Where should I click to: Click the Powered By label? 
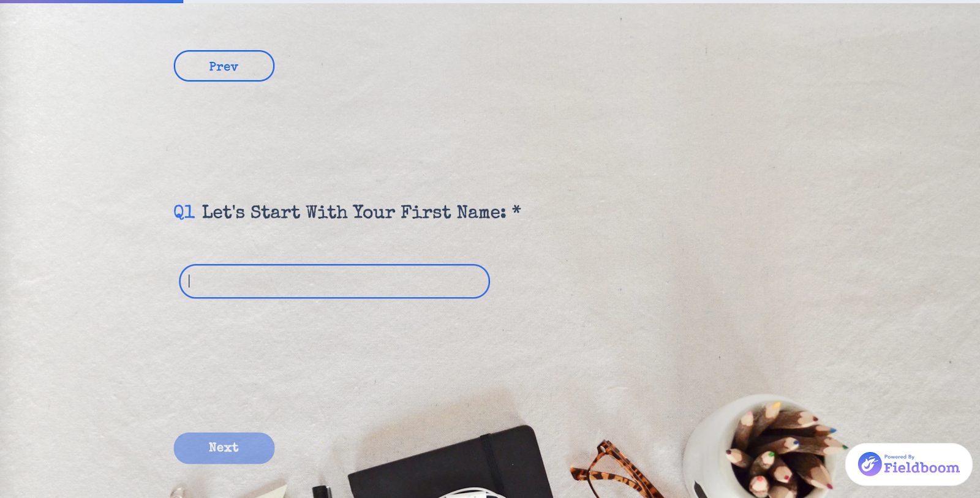coord(899,456)
